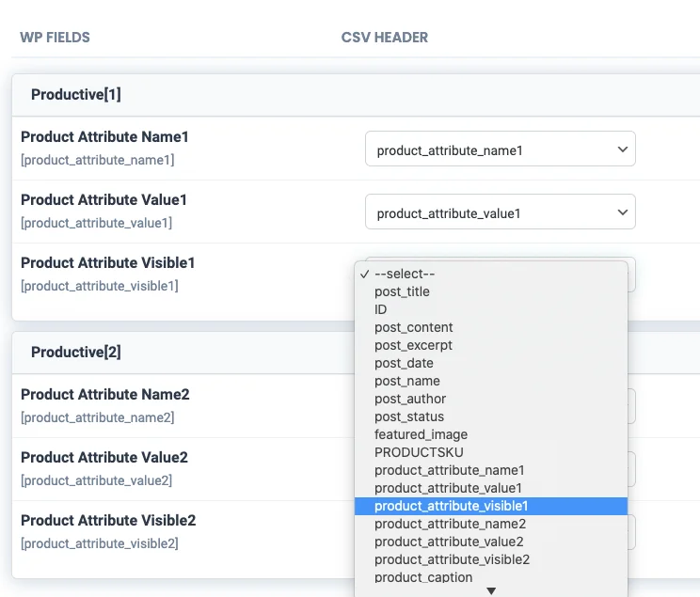This screenshot has width=700, height=597.
Task: Select the ID option in list
Action: (381, 309)
